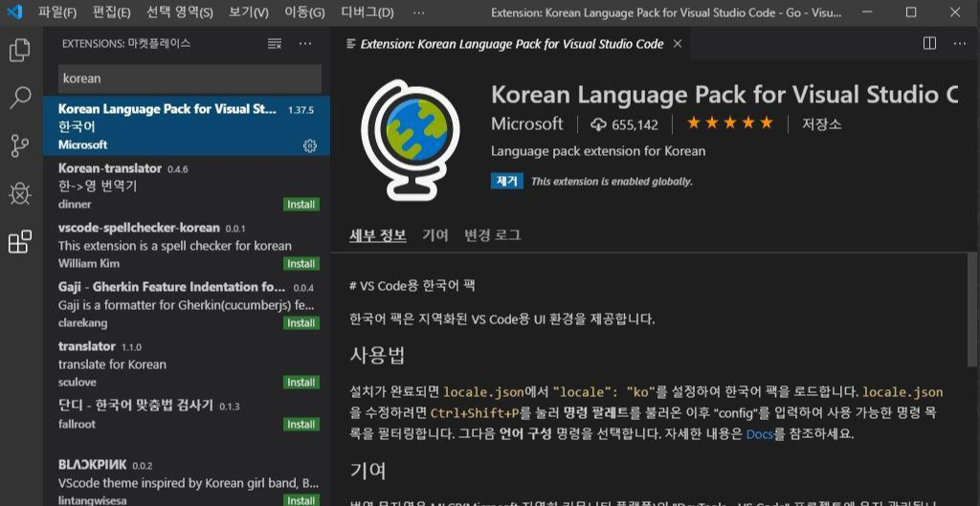Open the Microsoft publisher link
980x506 pixels.
point(527,123)
